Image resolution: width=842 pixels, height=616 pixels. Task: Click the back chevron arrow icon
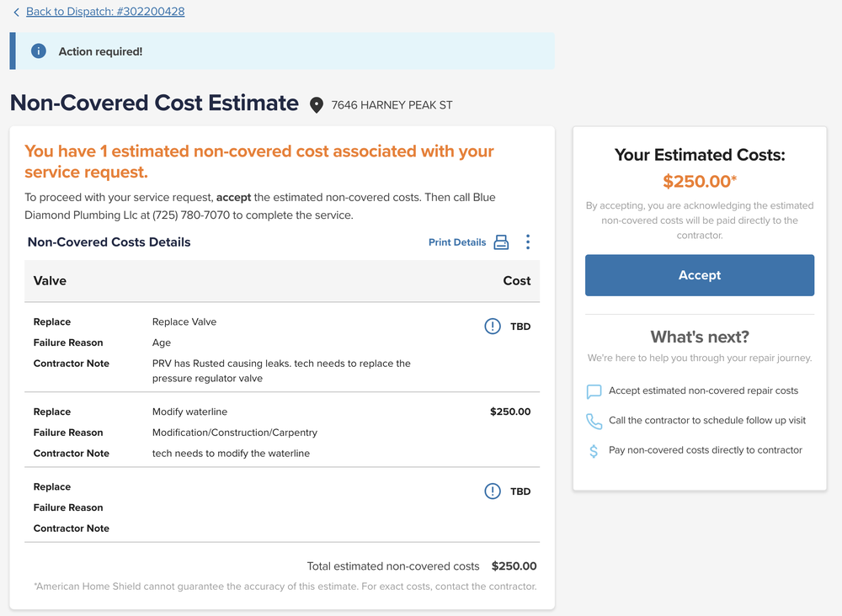[x=16, y=13]
